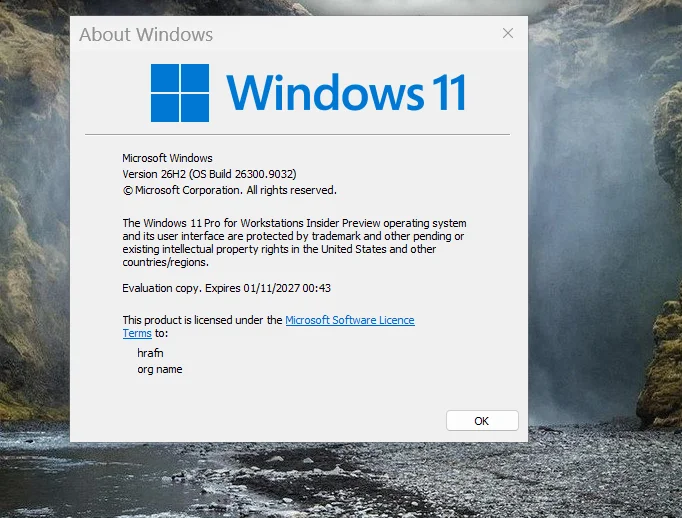The width and height of the screenshot is (682, 518).
Task: Open the Microsoft Software Licence Terms link
Action: click(x=350, y=320)
